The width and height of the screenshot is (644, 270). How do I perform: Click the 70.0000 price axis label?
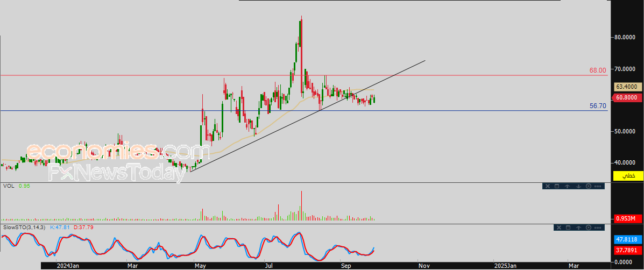point(625,69)
